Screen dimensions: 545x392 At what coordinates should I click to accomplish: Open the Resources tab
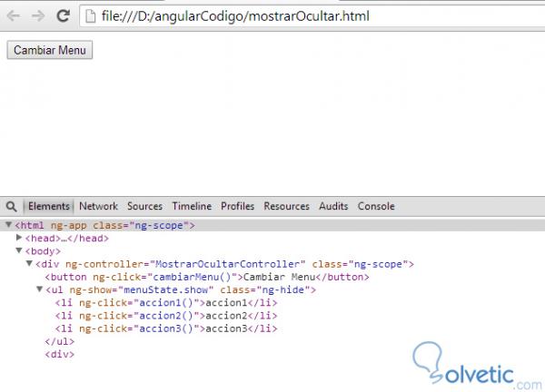coord(286,206)
